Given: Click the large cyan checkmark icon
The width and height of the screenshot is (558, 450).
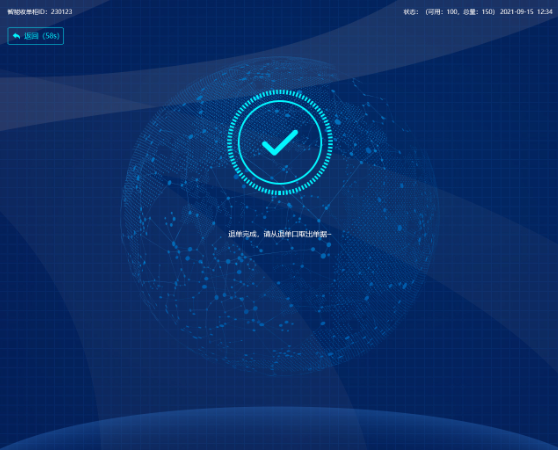Looking at the screenshot, I should [x=280, y=142].
